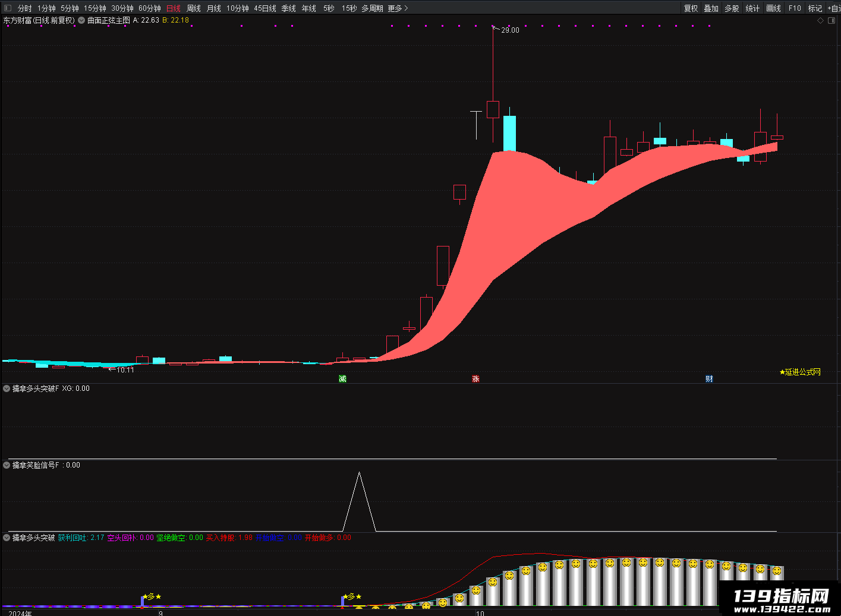Viewport: 841px width, 616px height.
Task: Toggle the 叠加 overlay option
Action: click(x=711, y=8)
